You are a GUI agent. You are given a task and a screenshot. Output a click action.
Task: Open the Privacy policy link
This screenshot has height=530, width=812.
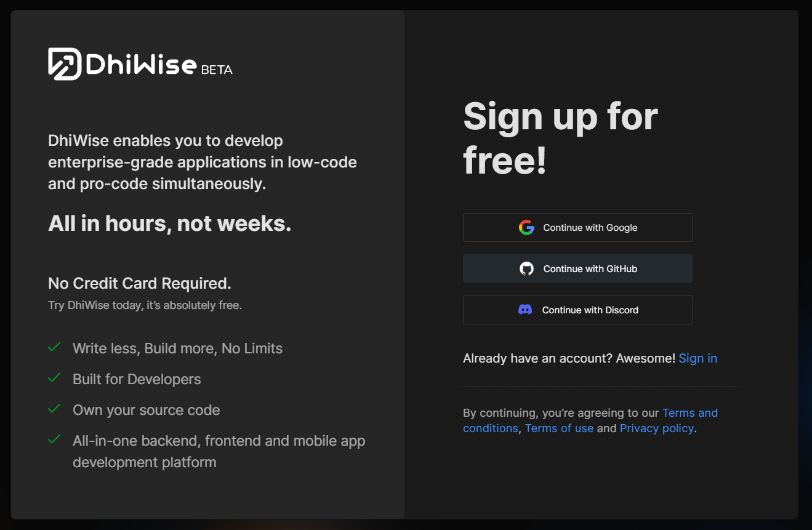(x=656, y=428)
